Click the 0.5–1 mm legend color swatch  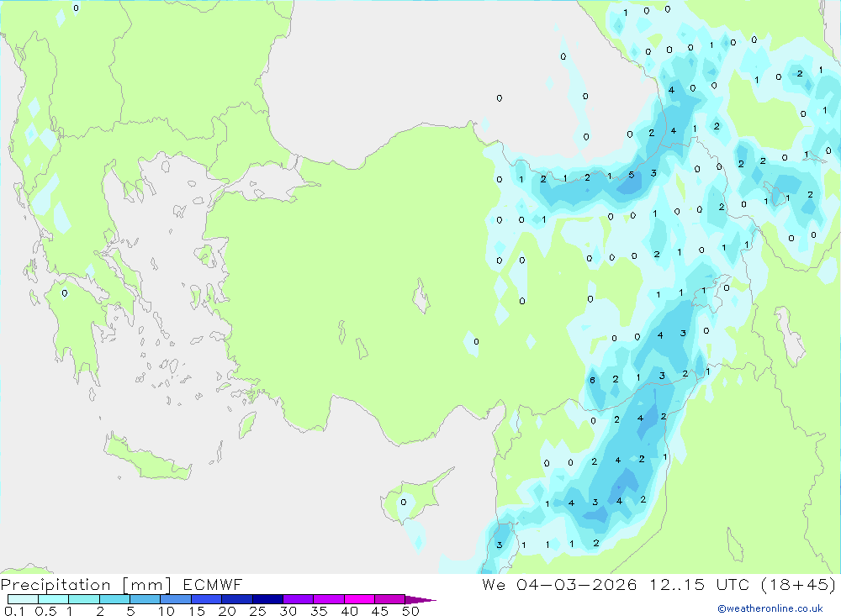click(x=54, y=599)
